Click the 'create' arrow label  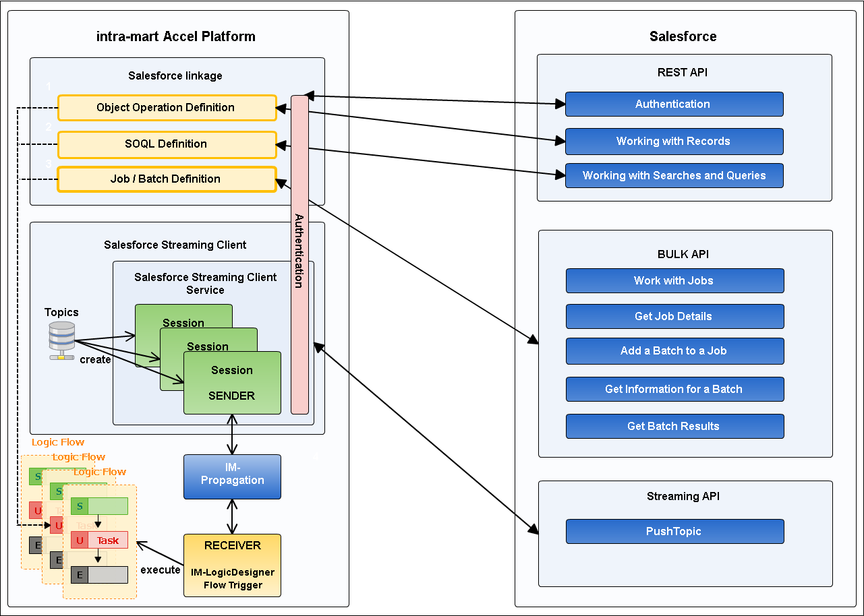(x=95, y=360)
